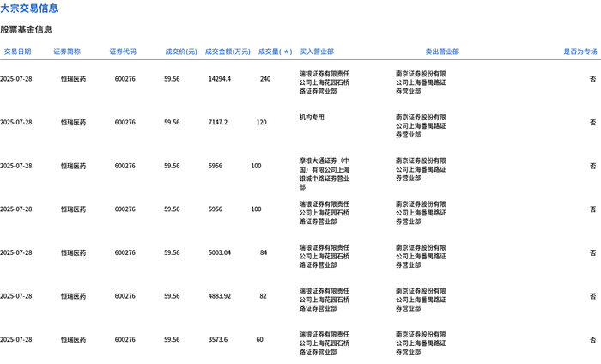Click the 南京证券 seller in the 5003.04 row
This screenshot has width=601, height=364.
pos(421,256)
